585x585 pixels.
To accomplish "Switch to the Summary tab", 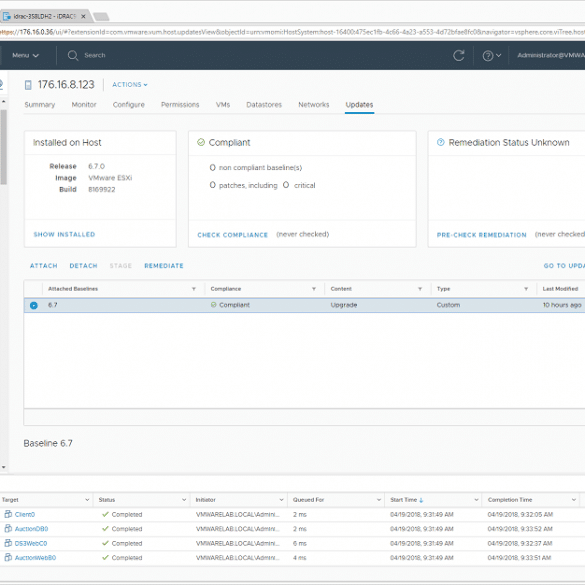I will click(40, 105).
